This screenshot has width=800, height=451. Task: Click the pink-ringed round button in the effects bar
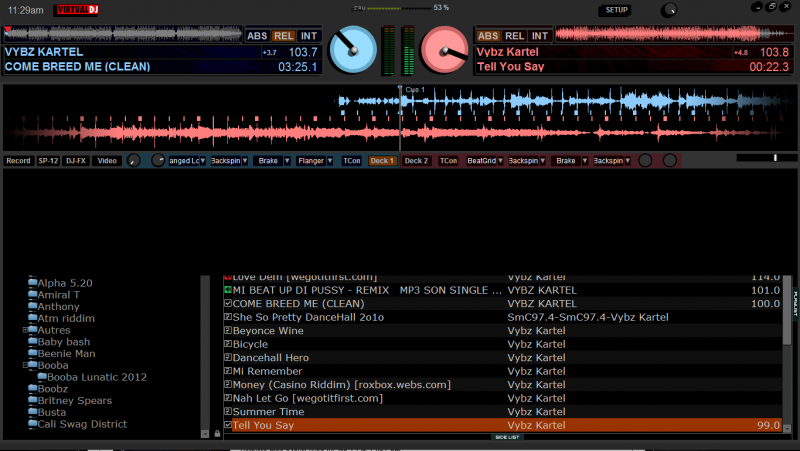click(670, 160)
